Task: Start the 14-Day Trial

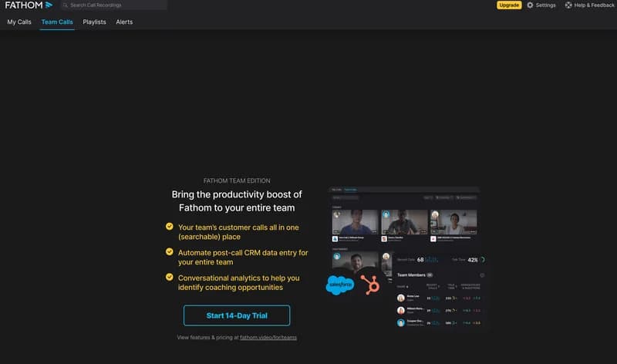Action: [x=237, y=315]
